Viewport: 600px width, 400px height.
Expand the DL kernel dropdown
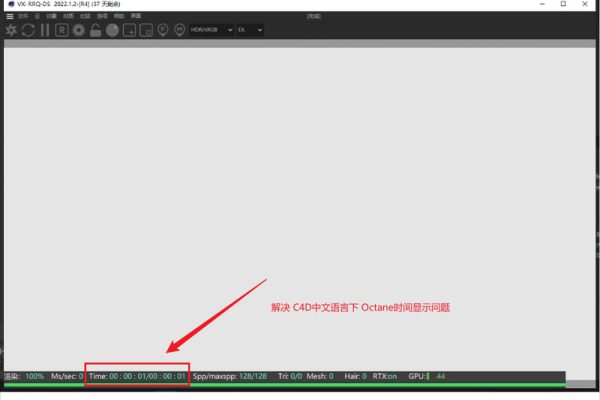click(x=250, y=30)
